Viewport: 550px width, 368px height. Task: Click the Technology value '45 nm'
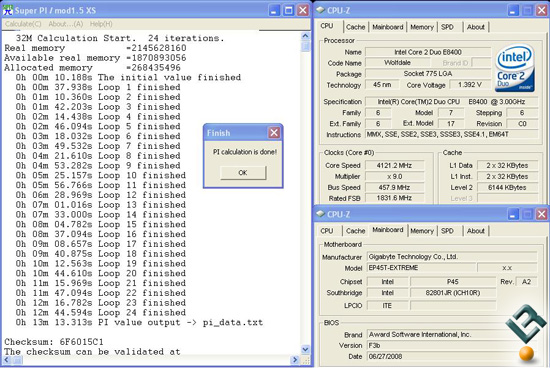382,85
